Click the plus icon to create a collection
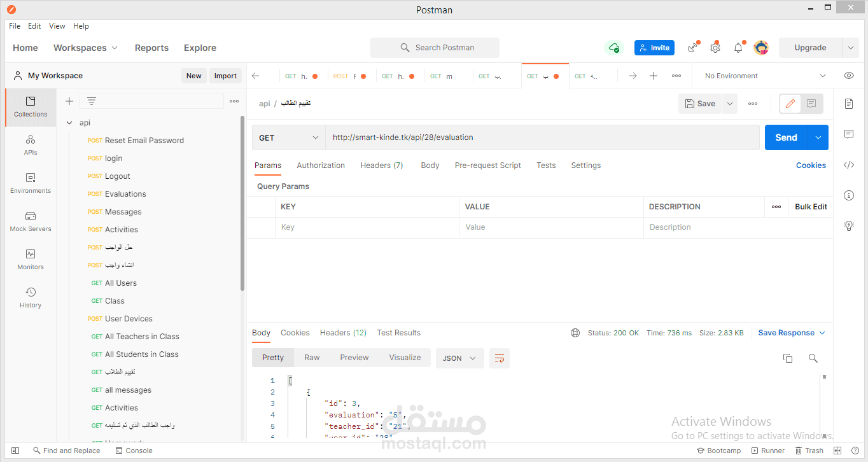This screenshot has height=462, width=868. (x=69, y=101)
